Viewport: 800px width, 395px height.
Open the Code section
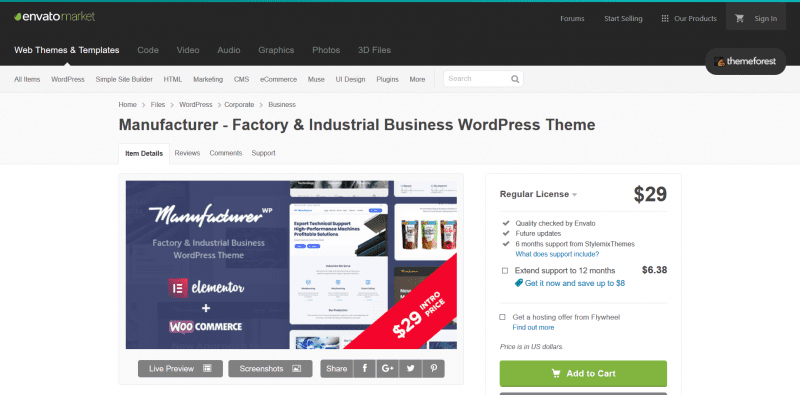pos(148,50)
